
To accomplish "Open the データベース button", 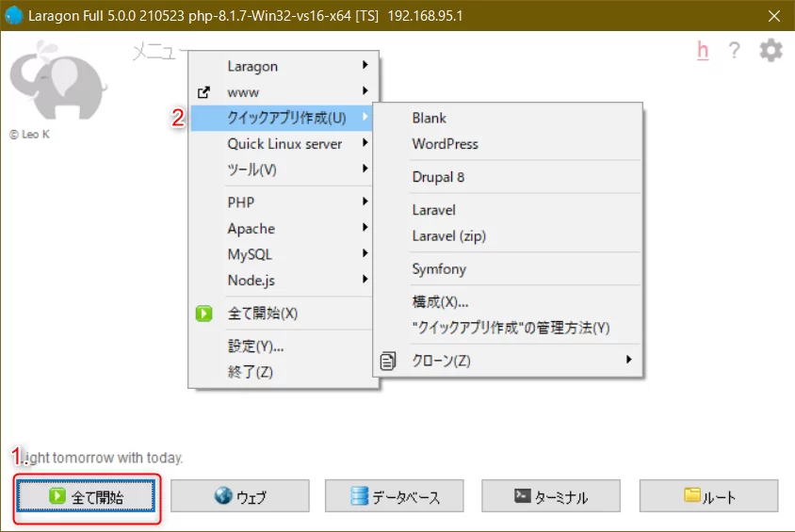I will click(395, 496).
